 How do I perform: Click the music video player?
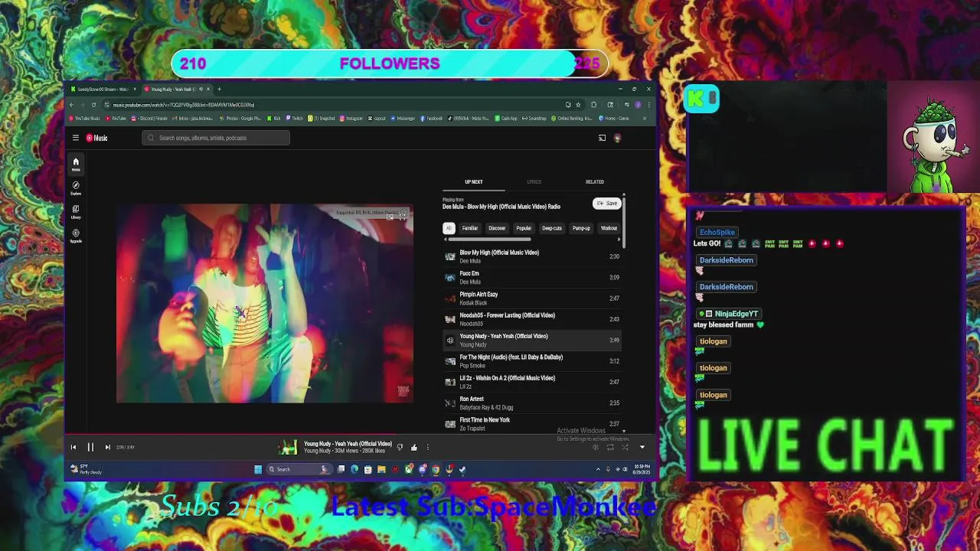(x=264, y=303)
